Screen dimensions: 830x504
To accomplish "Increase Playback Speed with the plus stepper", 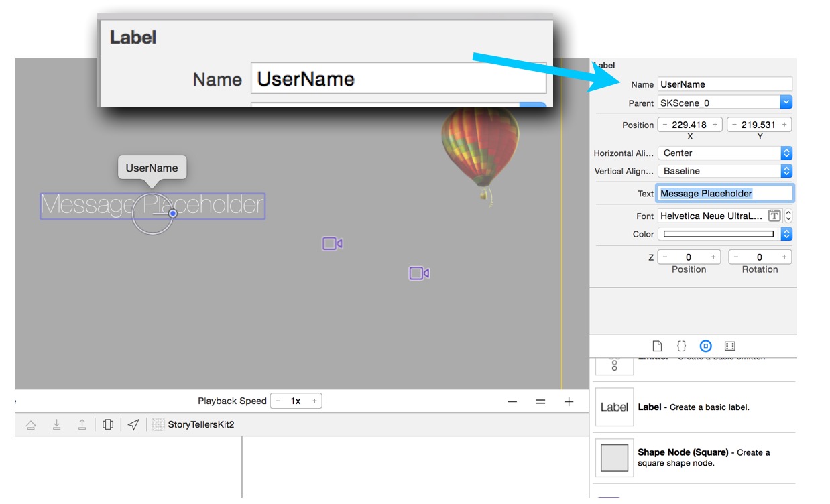I will coord(314,401).
